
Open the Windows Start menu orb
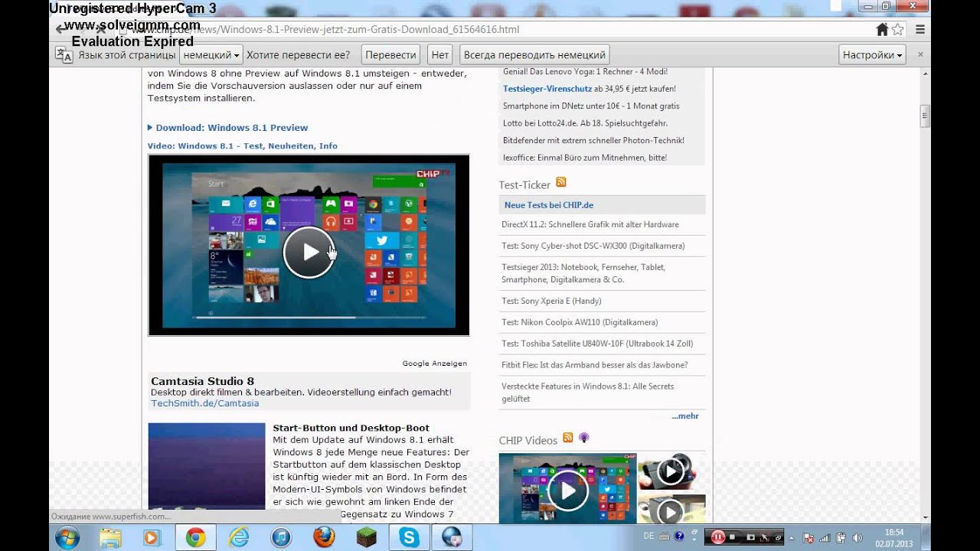click(67, 538)
